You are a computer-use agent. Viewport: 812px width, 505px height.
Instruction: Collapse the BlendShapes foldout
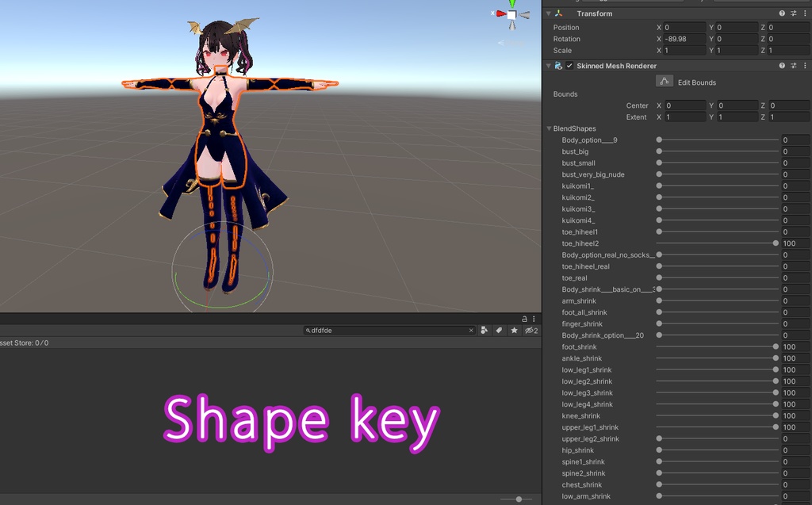point(549,128)
